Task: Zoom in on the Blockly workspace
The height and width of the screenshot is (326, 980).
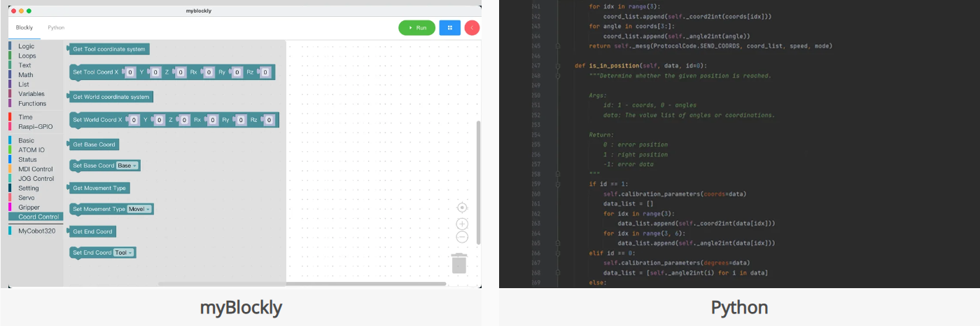Action: click(462, 224)
